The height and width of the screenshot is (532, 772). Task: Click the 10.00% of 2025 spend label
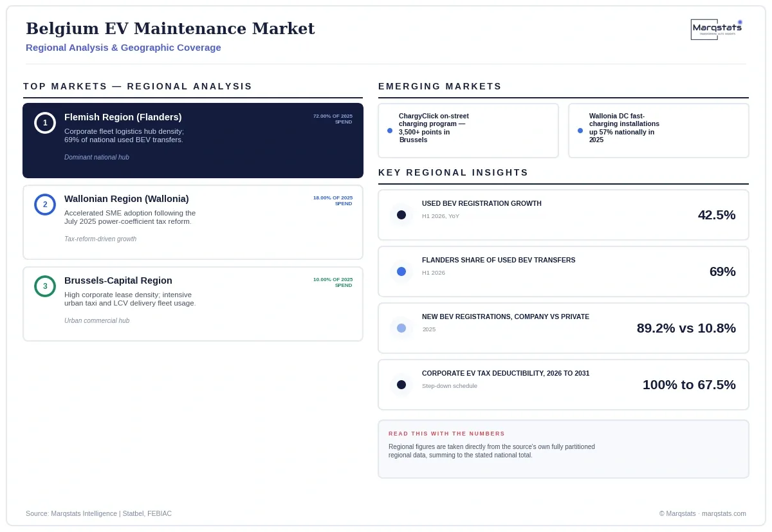click(x=333, y=282)
